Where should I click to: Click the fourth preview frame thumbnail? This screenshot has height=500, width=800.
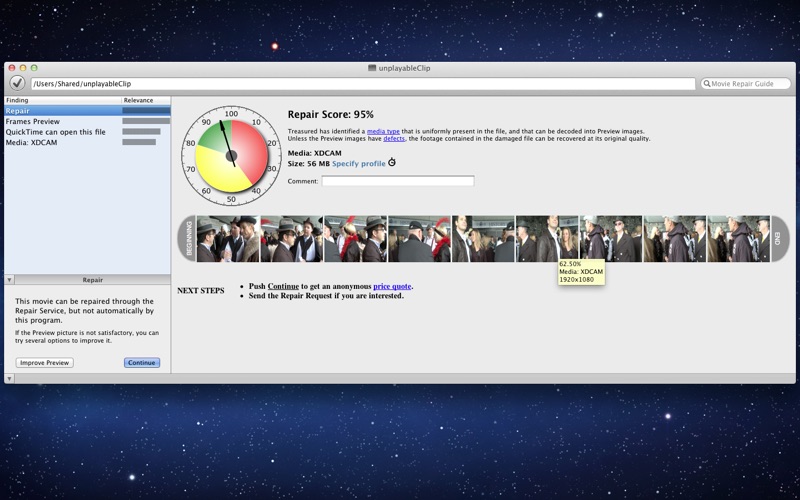pyautogui.click(x=419, y=239)
